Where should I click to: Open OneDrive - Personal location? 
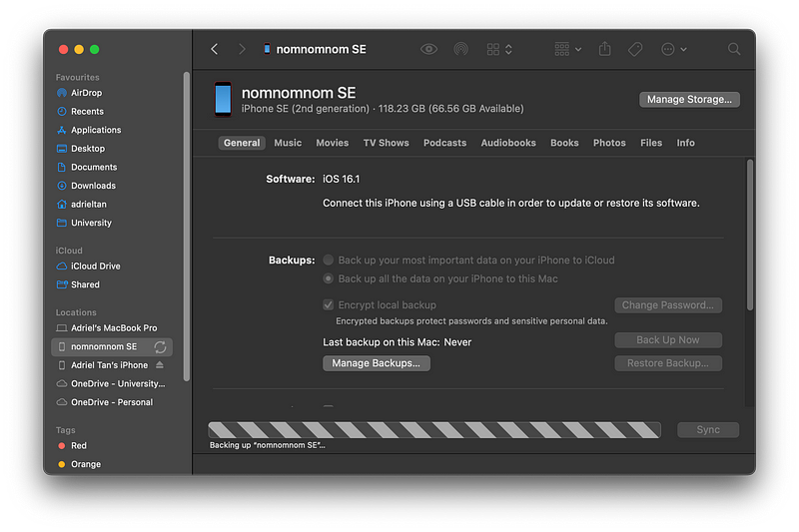112,402
